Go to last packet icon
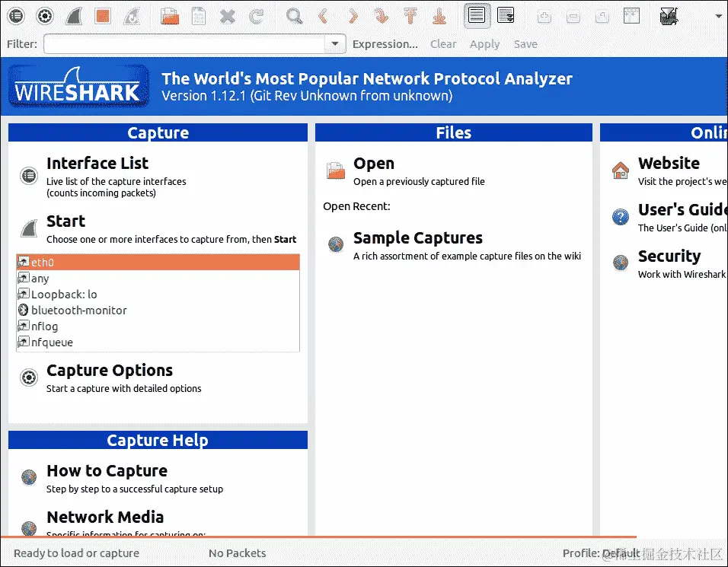Screen dimensions: 728x567 click(x=439, y=16)
